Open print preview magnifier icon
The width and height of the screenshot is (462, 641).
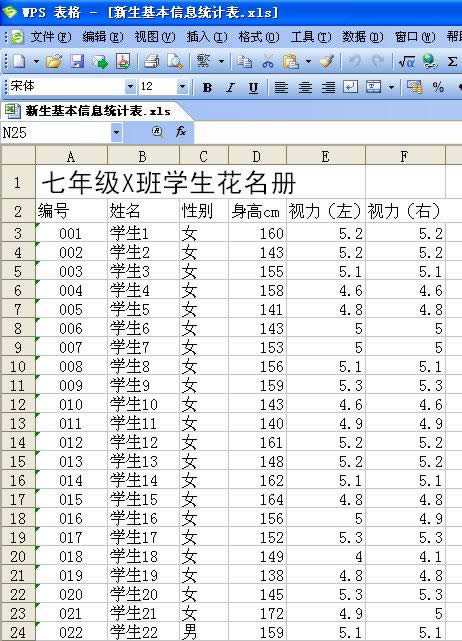click(x=175, y=62)
